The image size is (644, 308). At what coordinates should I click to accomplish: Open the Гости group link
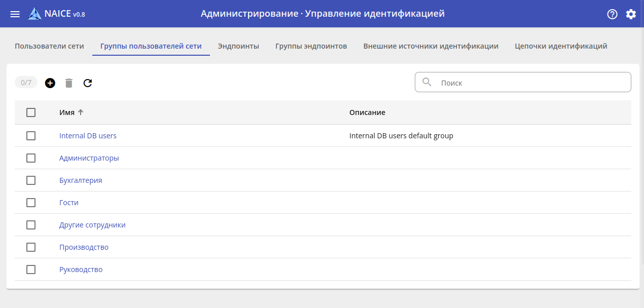69,203
